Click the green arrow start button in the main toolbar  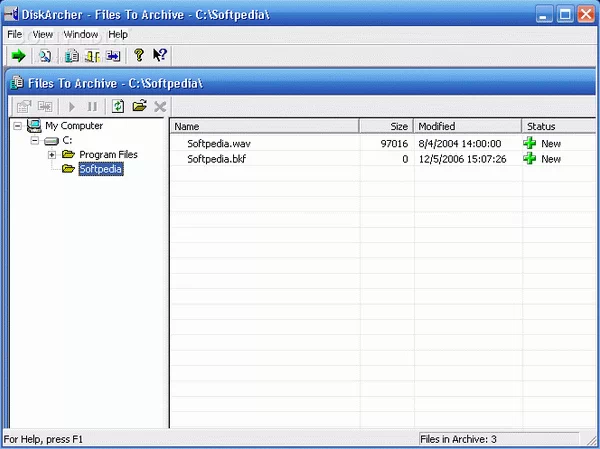[18, 56]
